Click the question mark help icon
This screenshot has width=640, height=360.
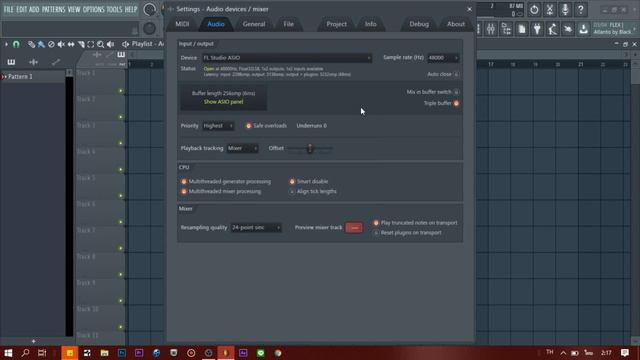[x=580, y=9]
